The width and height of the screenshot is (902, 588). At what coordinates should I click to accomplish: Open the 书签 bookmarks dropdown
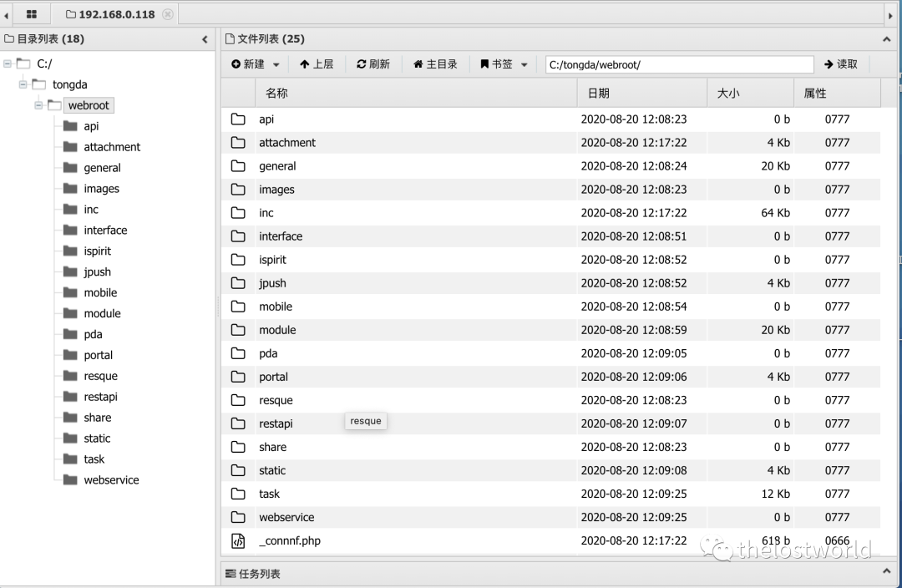tap(504, 64)
